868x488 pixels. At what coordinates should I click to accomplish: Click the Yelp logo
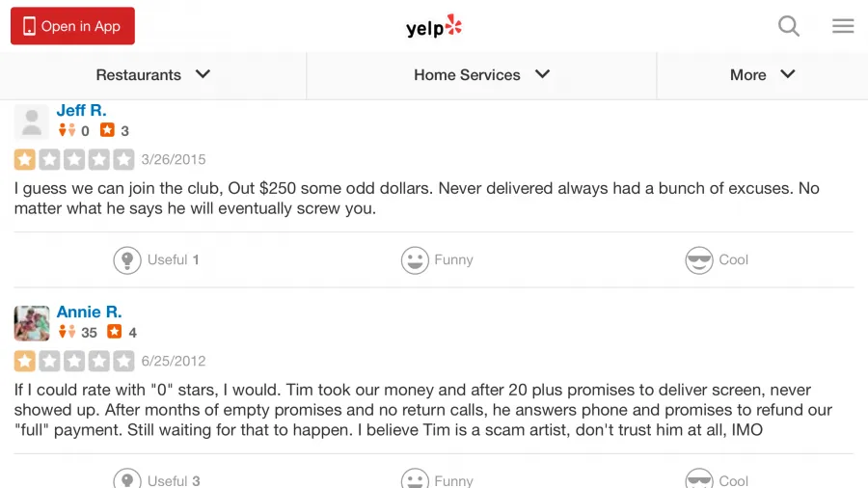pyautogui.click(x=434, y=26)
